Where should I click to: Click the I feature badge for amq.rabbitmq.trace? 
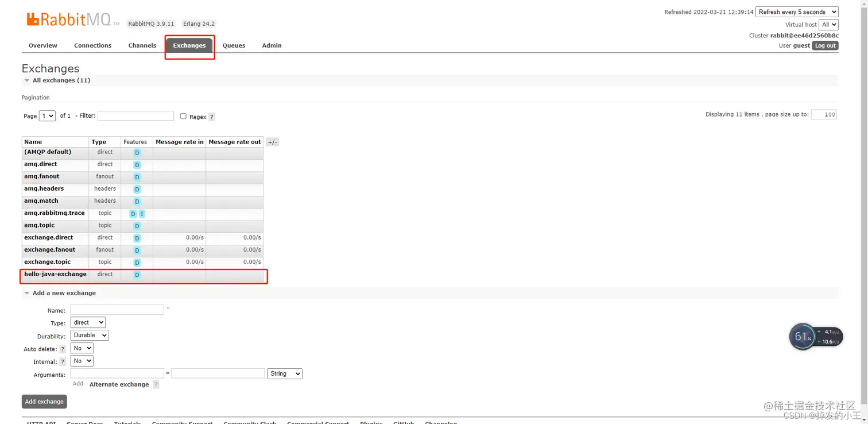tap(142, 214)
